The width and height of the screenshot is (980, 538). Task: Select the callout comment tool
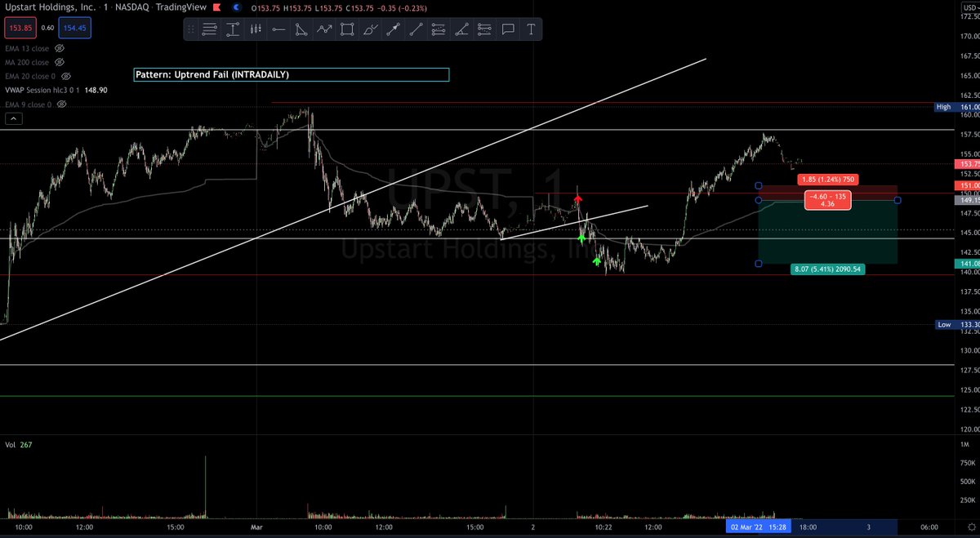pos(507,29)
